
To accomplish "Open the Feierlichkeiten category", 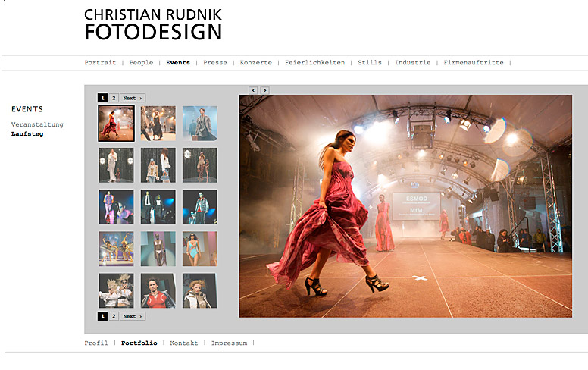I will coord(314,63).
